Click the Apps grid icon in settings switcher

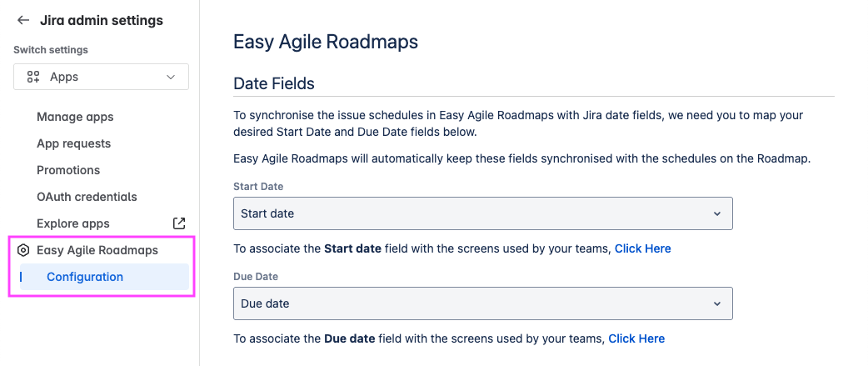pos(33,77)
